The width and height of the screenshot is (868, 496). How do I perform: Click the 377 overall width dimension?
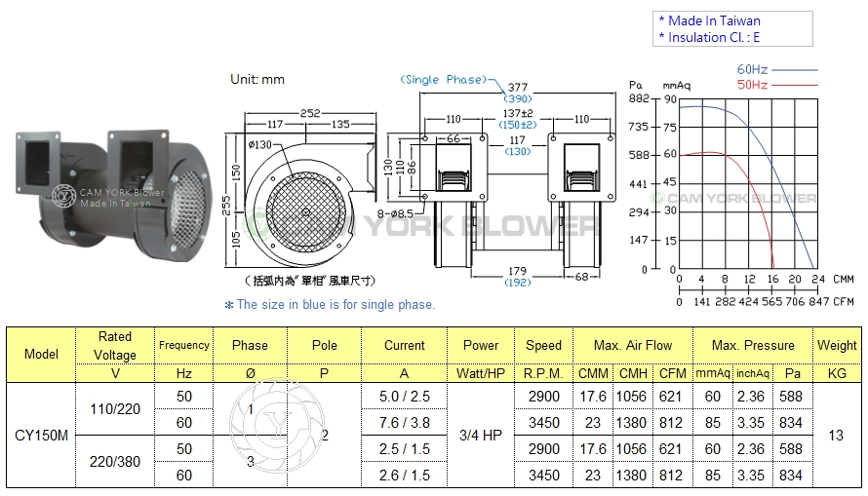click(x=518, y=88)
